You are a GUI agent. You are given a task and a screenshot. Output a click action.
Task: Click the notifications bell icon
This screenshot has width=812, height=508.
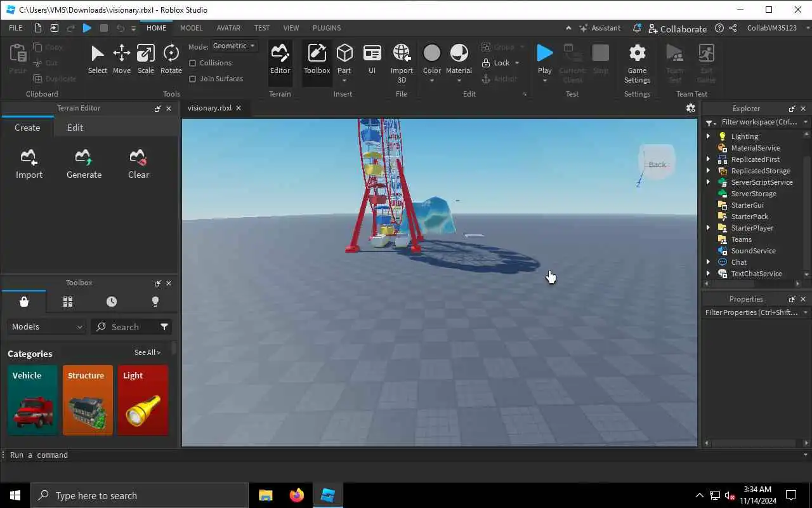pos(637,28)
